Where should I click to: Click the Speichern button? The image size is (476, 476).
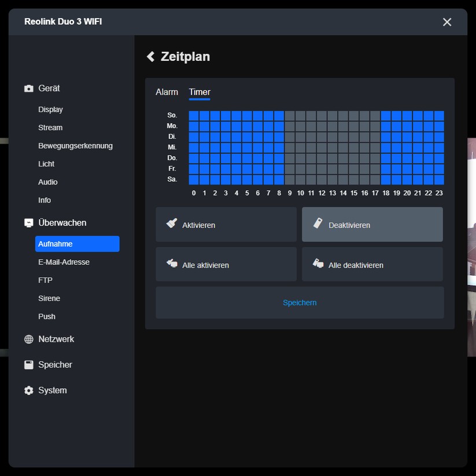pyautogui.click(x=300, y=302)
